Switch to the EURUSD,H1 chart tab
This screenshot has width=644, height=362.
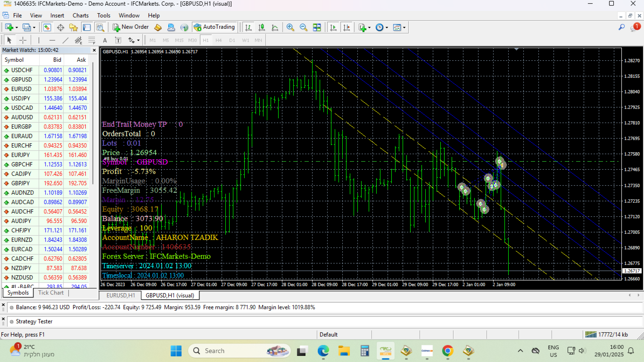pyautogui.click(x=121, y=296)
